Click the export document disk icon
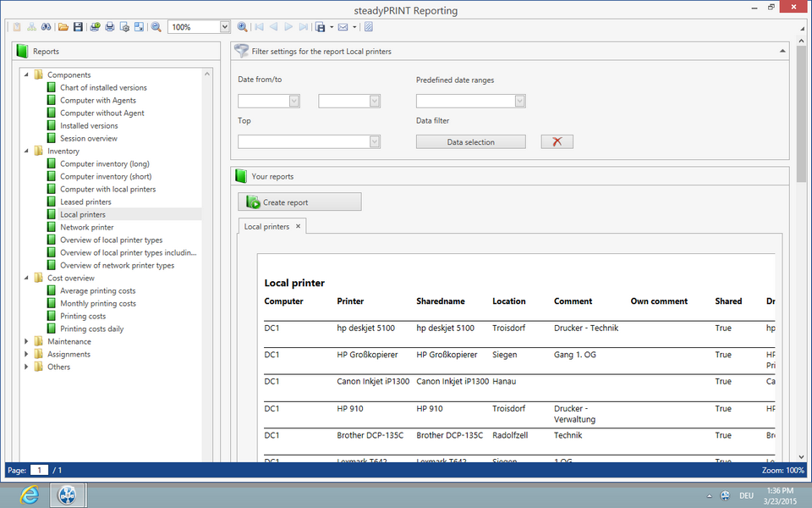Viewport: 812px width, 508px height. coord(320,27)
